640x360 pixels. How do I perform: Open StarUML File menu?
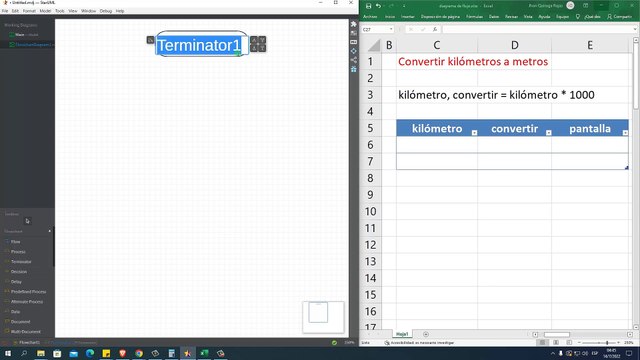(x=5, y=11)
